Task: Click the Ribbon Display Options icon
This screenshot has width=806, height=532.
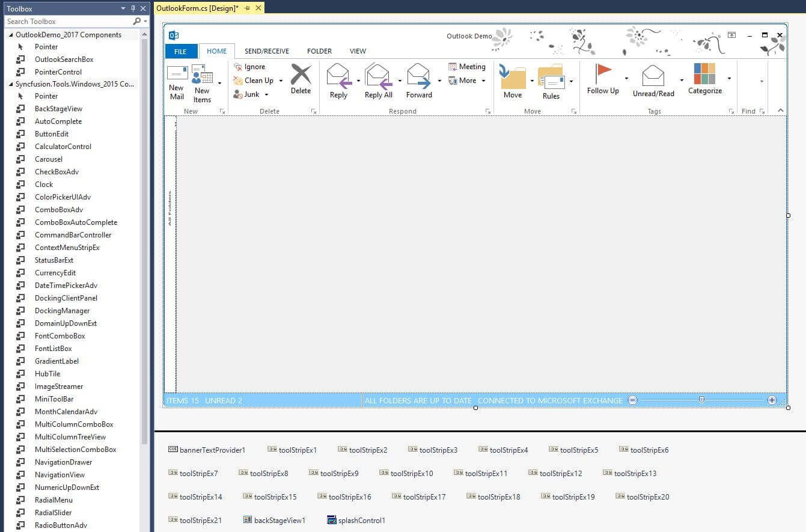Action: (x=731, y=35)
